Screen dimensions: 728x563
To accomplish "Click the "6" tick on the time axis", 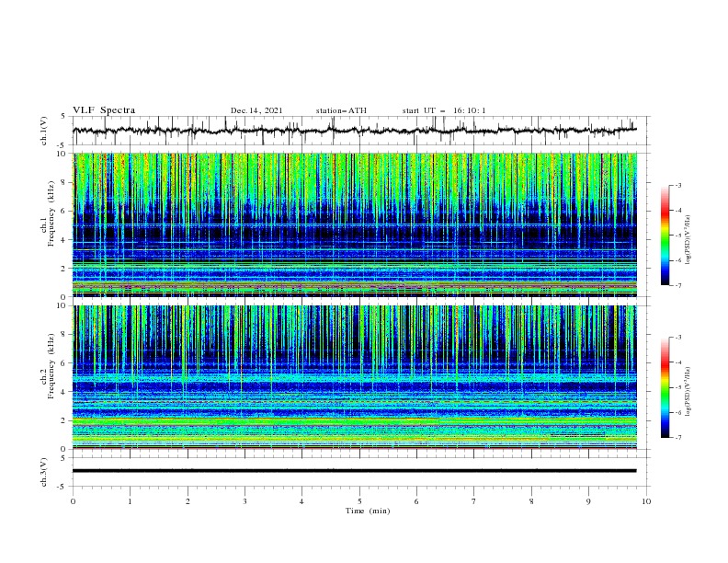I will [416, 501].
